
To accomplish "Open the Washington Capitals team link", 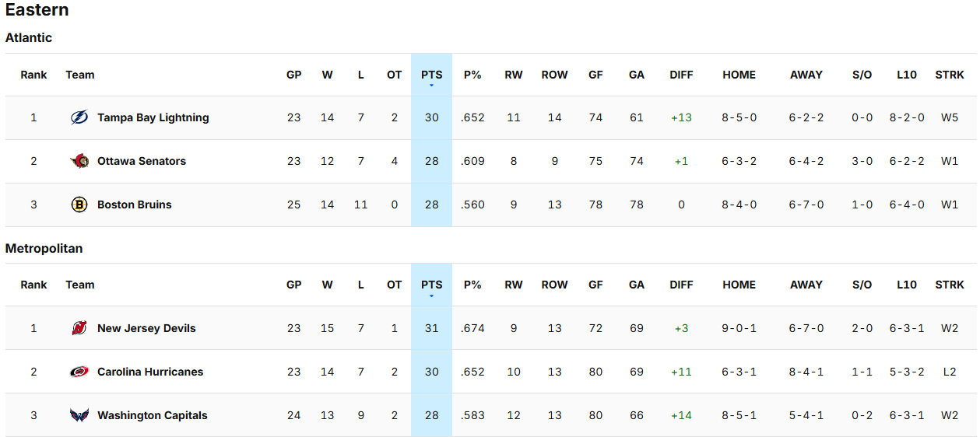I will coord(153,416).
